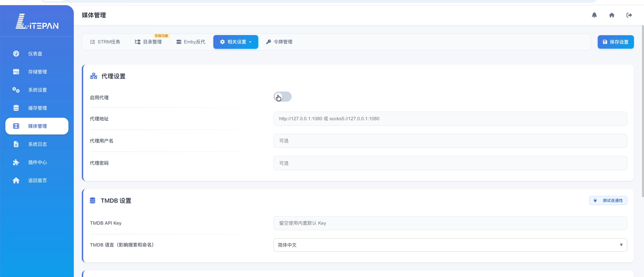Image resolution: width=644 pixels, height=277 pixels.
Task: Click the 目录整理 folder-tree icon
Action: point(138,42)
